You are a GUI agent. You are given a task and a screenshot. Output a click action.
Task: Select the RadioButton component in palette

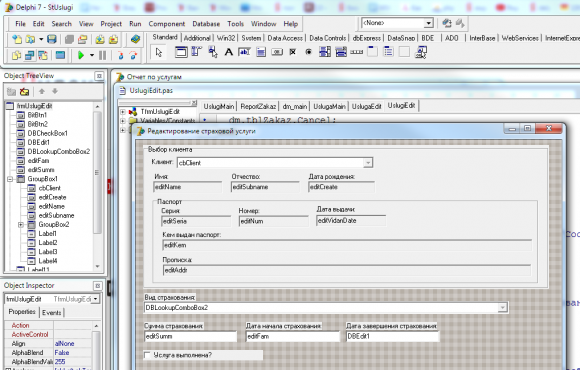point(308,52)
